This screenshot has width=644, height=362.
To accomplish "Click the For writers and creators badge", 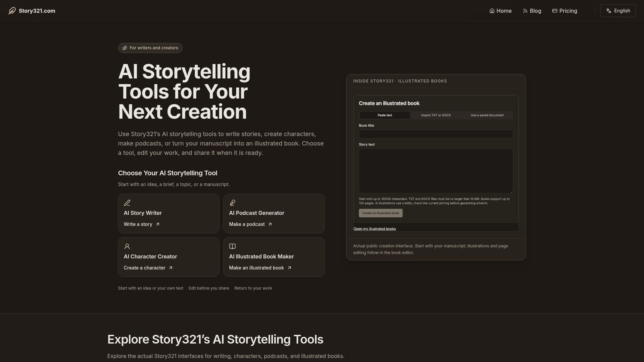I will click(x=150, y=48).
